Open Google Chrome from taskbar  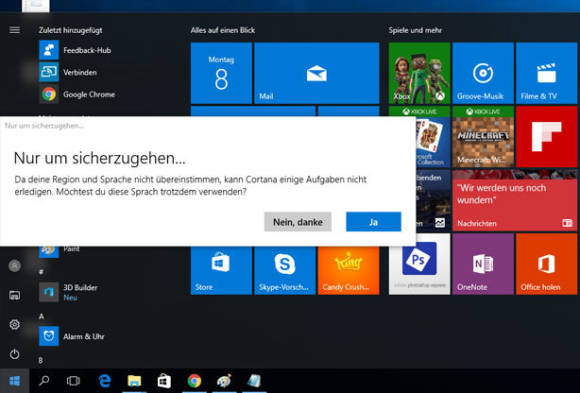pyautogui.click(x=194, y=380)
